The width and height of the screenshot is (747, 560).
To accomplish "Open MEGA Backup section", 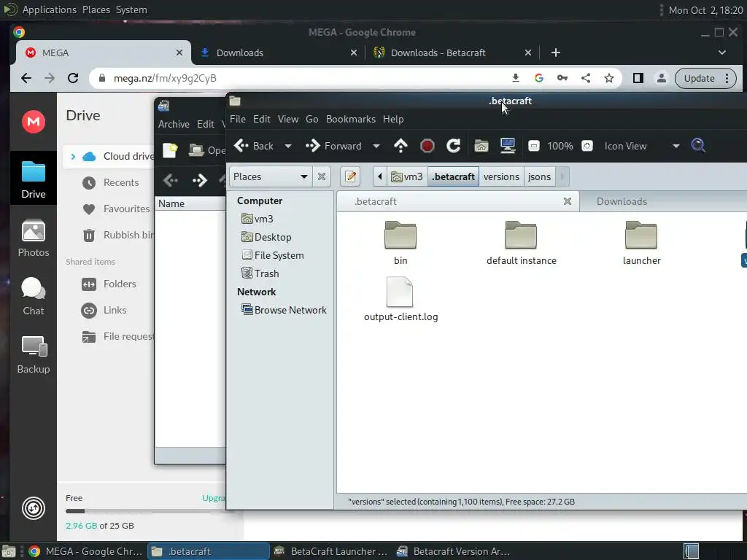I will (34, 355).
